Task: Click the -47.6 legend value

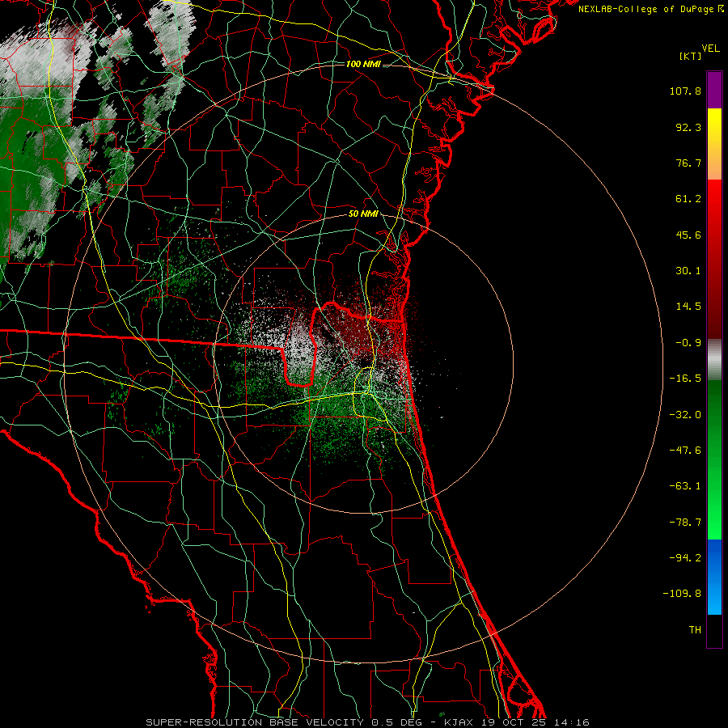Action: coord(685,451)
